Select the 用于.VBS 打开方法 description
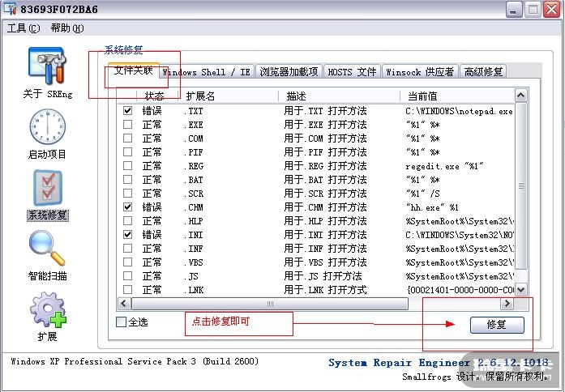The width and height of the screenshot is (565, 392). point(325,262)
